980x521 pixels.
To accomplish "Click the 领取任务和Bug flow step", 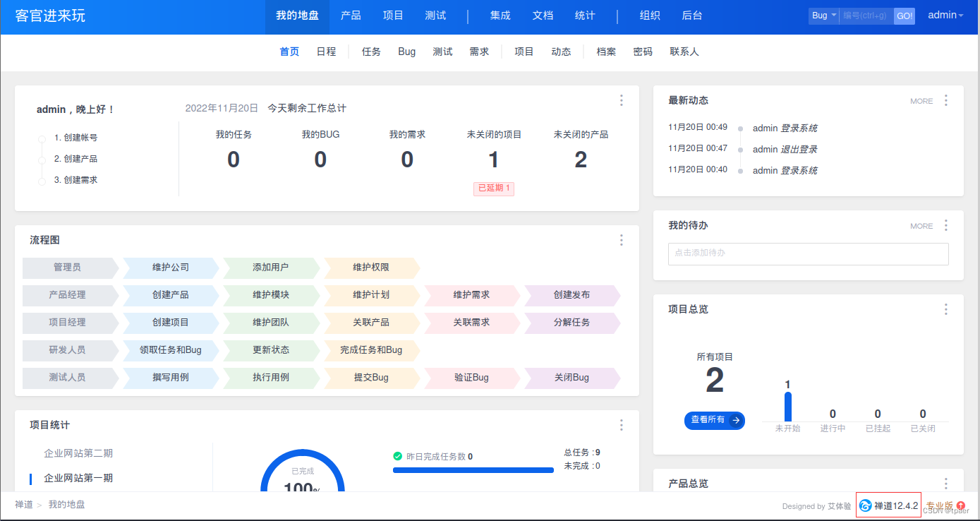I will tap(171, 350).
